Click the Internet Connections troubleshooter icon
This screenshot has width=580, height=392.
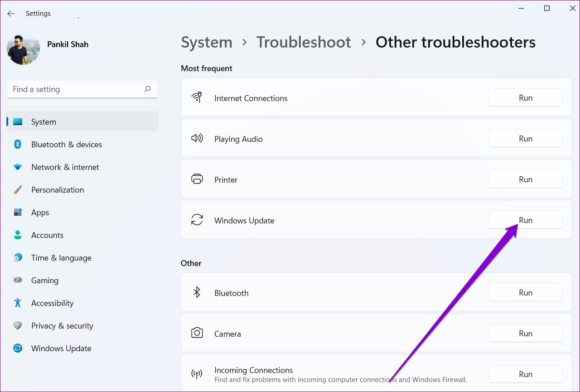click(197, 97)
